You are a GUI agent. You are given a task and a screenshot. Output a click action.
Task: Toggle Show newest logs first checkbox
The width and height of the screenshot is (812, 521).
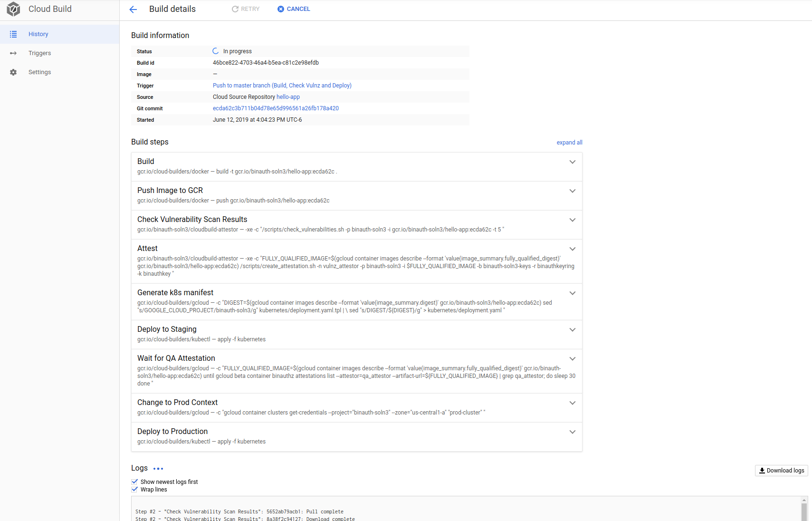pyautogui.click(x=135, y=482)
